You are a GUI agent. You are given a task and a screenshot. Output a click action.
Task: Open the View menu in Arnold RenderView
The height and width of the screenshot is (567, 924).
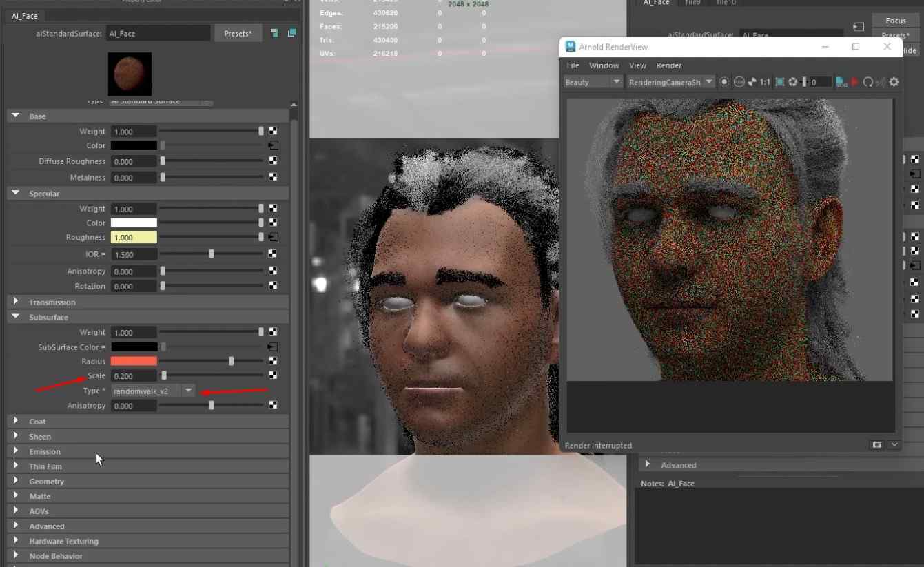click(637, 65)
